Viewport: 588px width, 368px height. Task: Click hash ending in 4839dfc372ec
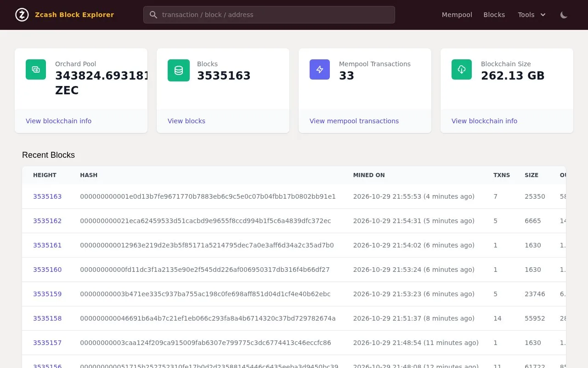tap(205, 221)
